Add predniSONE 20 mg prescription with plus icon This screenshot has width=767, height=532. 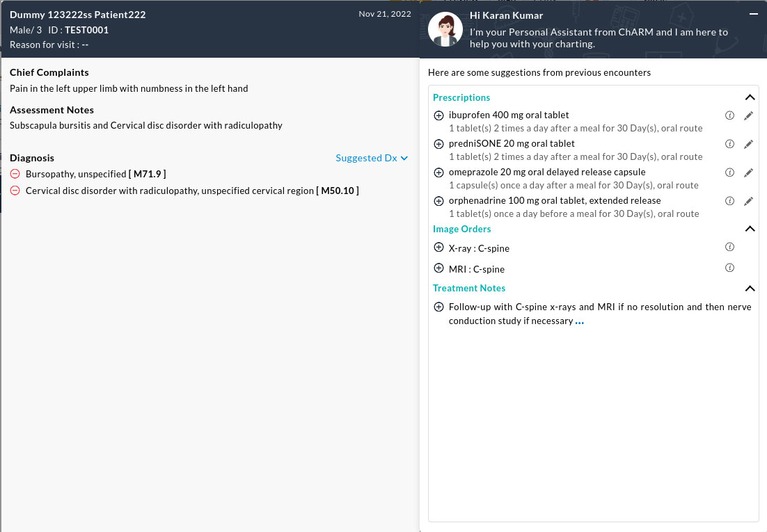pyautogui.click(x=438, y=144)
